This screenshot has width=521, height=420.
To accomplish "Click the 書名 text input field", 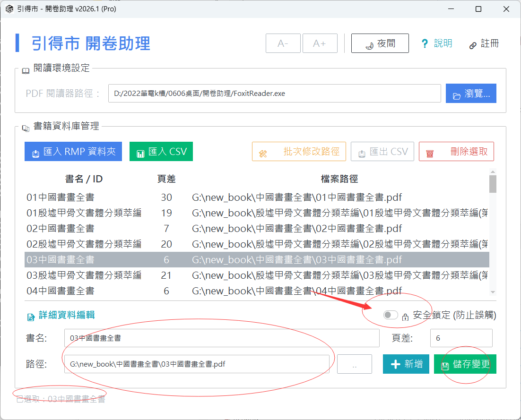I will click(x=221, y=338).
